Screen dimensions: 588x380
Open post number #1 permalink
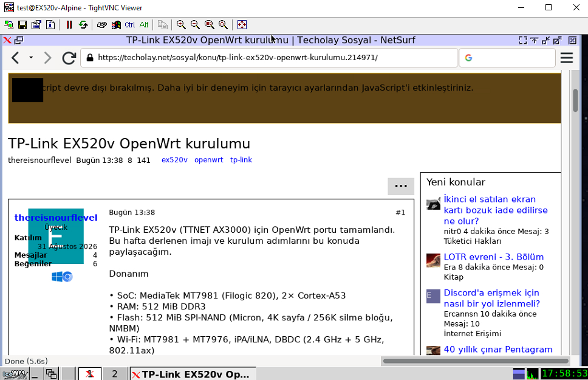click(x=400, y=213)
